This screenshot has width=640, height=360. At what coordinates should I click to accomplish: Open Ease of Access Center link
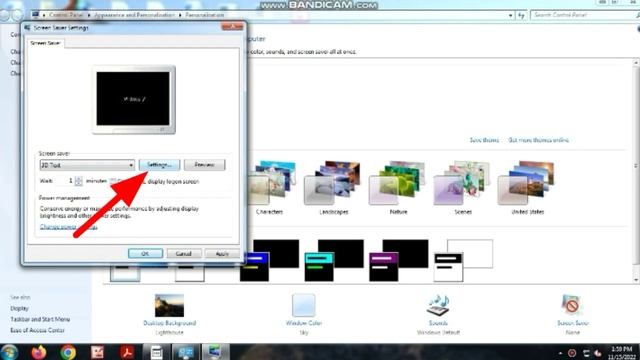[37, 330]
